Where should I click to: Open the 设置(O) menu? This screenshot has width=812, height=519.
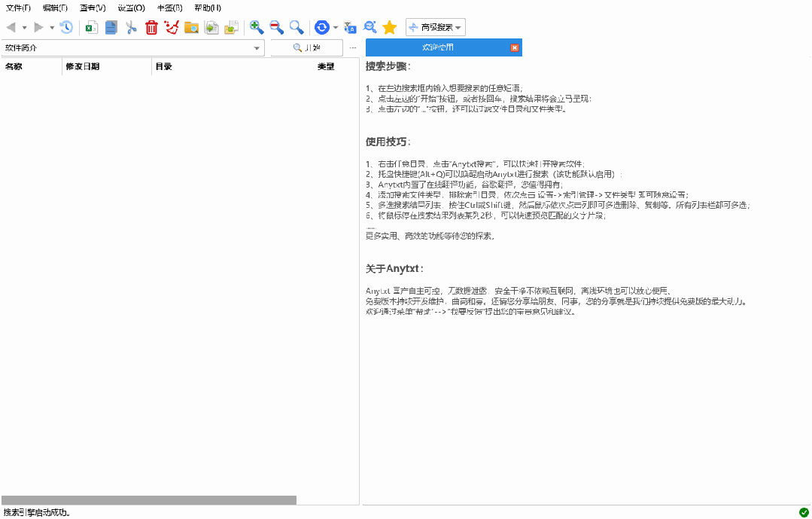point(131,8)
